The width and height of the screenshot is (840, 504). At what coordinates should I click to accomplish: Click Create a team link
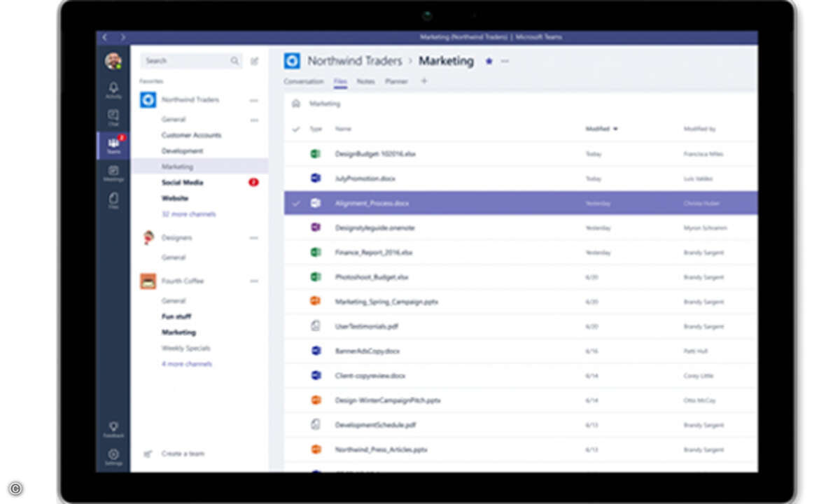(183, 454)
